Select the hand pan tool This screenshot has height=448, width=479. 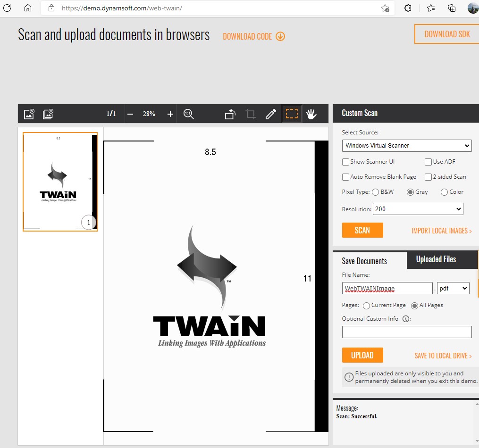pyautogui.click(x=311, y=114)
